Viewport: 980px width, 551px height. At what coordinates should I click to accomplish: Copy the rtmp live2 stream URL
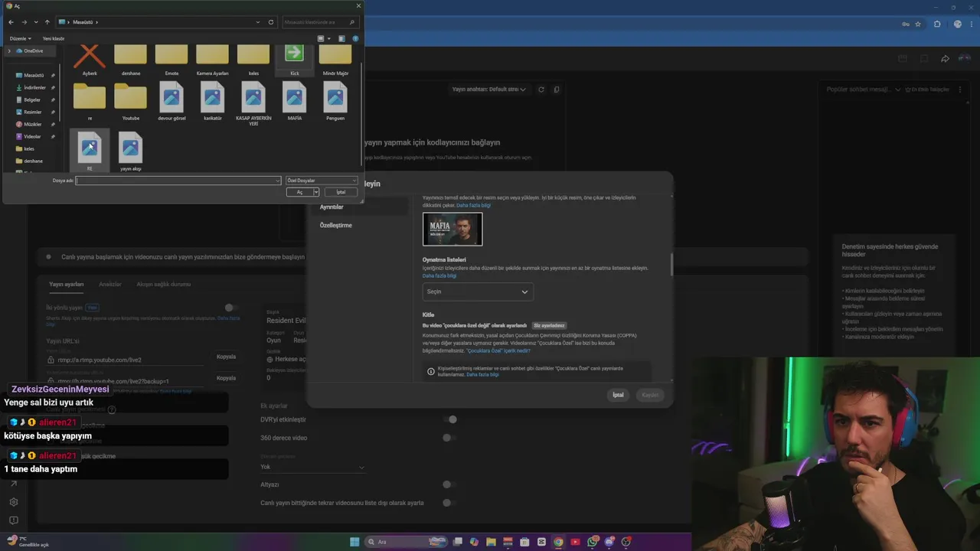point(226,357)
